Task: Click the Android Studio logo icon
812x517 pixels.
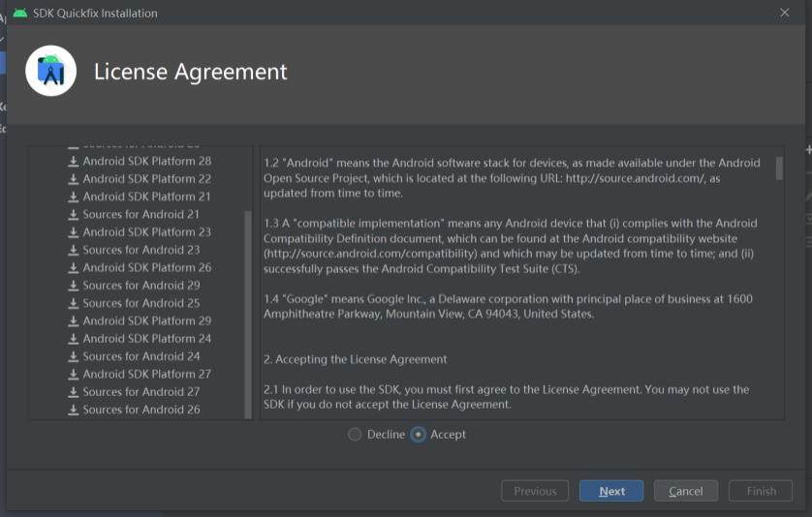Action: click(51, 72)
